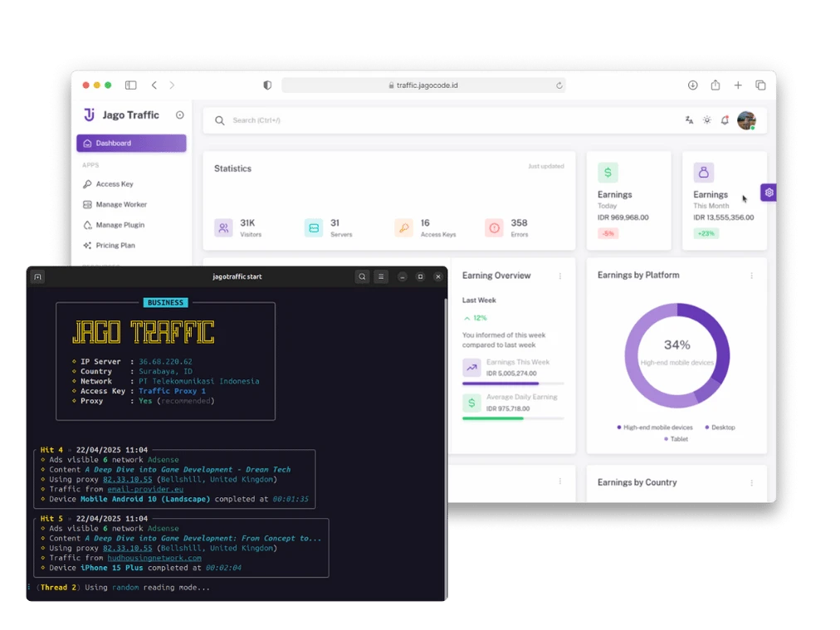The height and width of the screenshot is (630, 840).
Task: Click the Visitors statistic icon
Action: pos(223,227)
